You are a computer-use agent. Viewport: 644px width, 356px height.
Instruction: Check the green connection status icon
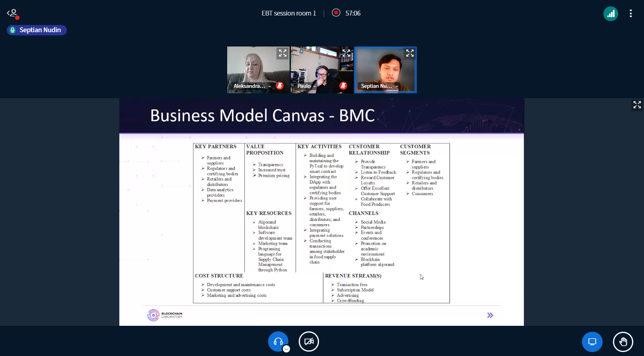611,14
